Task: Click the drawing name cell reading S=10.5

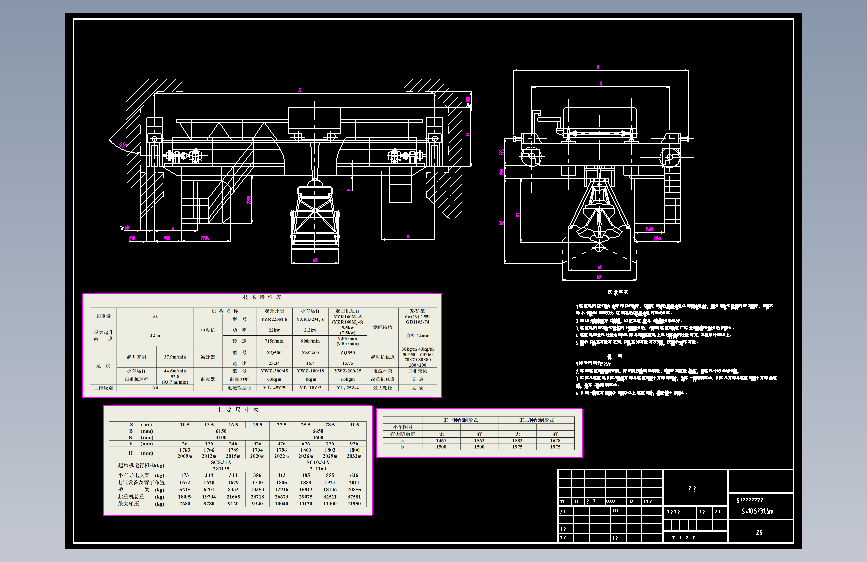Action: click(x=760, y=511)
